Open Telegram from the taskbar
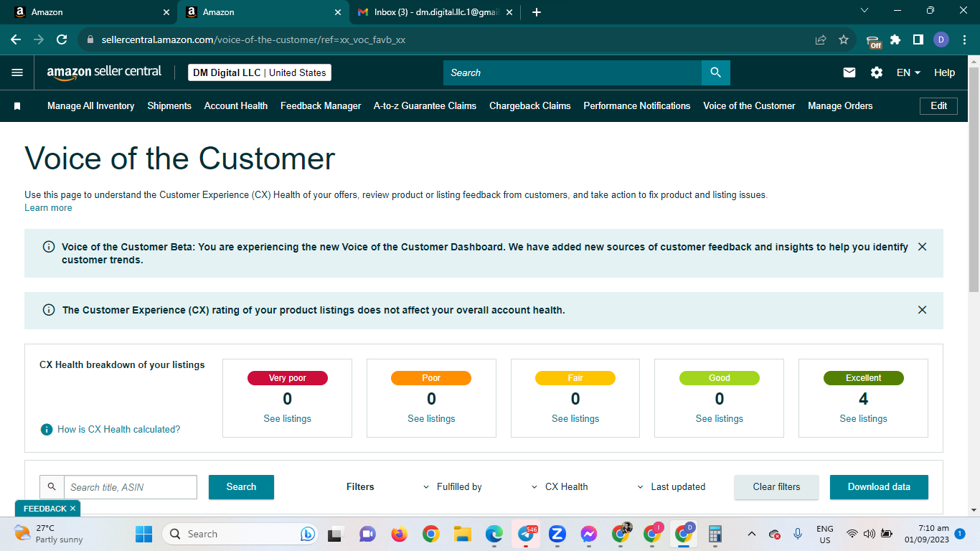This screenshot has height=551, width=980. (x=526, y=534)
